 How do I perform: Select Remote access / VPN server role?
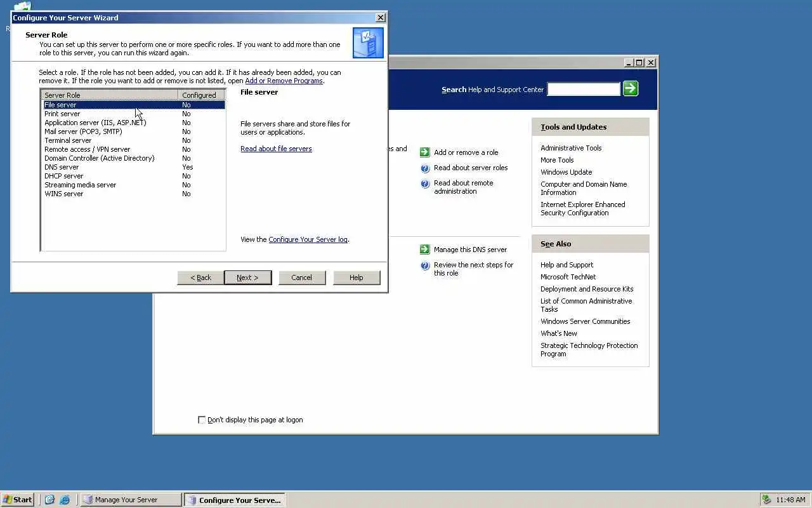pos(134,149)
